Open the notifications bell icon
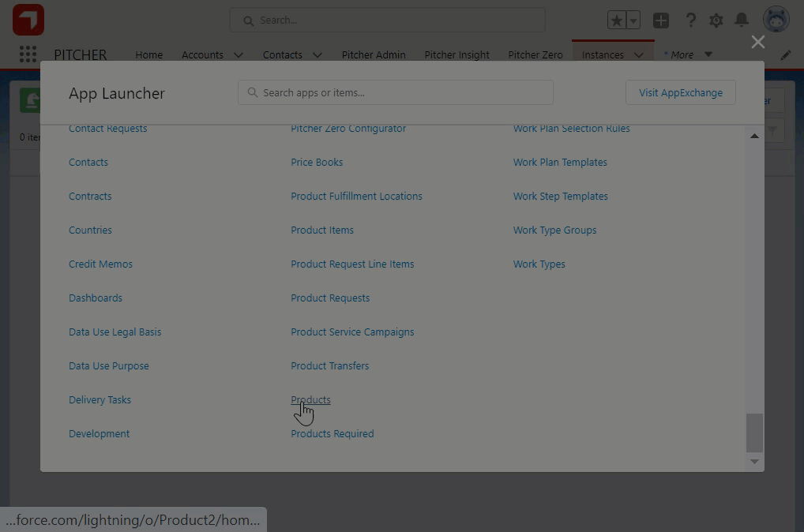This screenshot has height=532, width=804. coord(742,21)
